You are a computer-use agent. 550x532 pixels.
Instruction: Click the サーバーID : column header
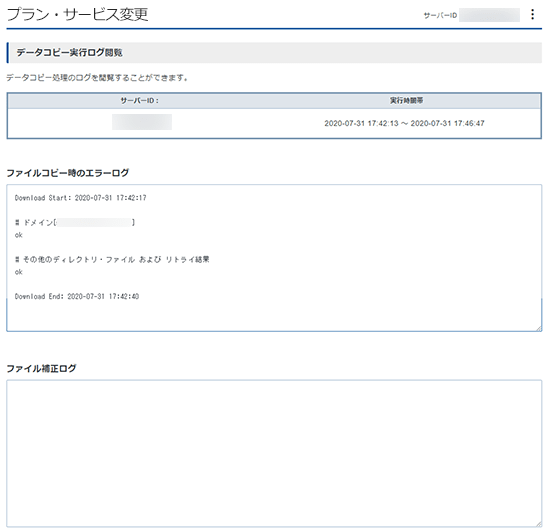tap(140, 101)
